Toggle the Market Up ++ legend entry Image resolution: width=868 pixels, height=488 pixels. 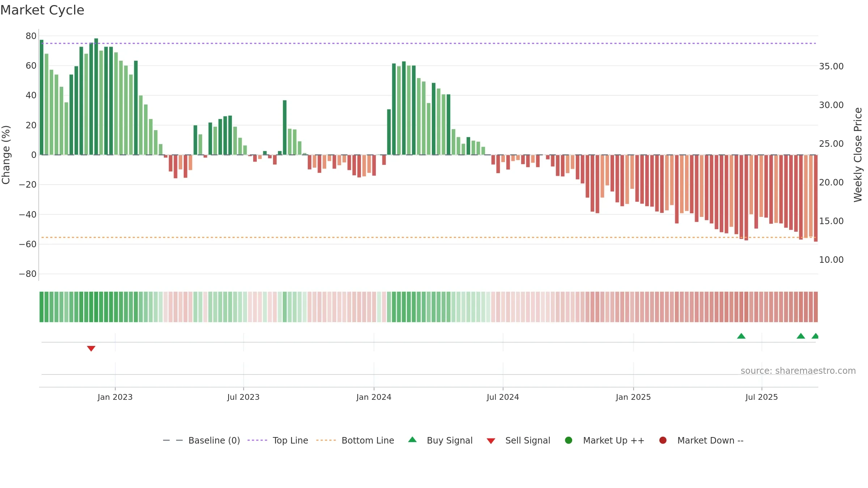[x=604, y=440]
